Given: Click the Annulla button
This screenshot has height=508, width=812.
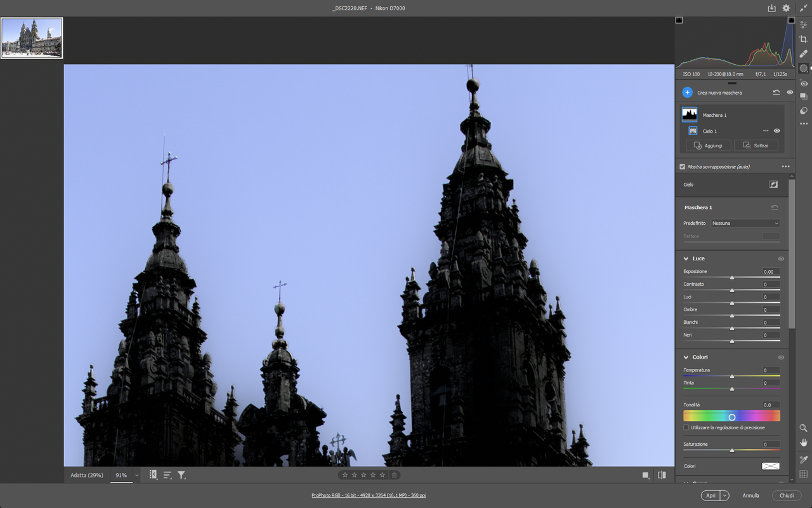Looking at the screenshot, I should (750, 495).
